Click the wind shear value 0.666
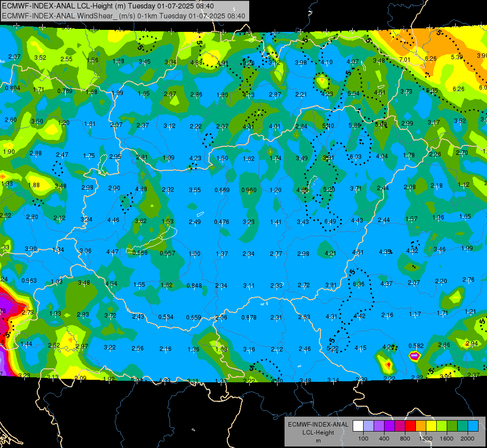 point(140,253)
